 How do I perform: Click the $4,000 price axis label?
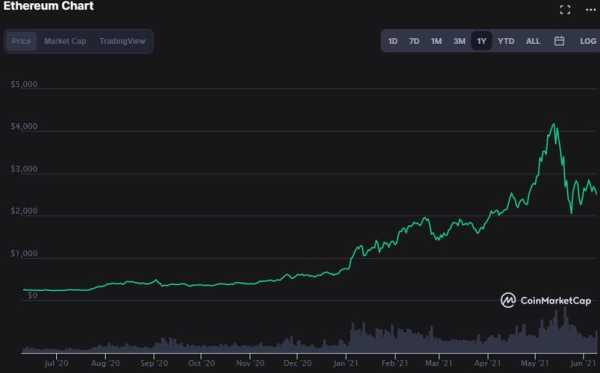pos(24,126)
